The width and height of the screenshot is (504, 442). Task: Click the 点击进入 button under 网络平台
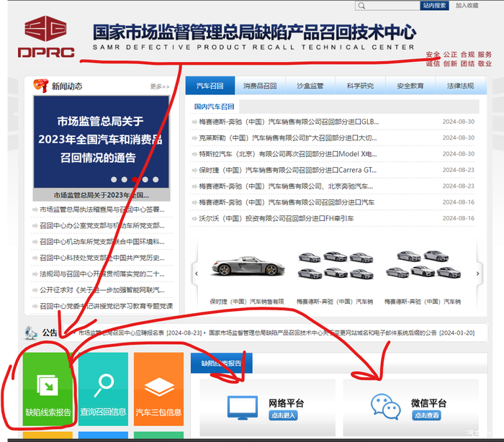click(283, 415)
